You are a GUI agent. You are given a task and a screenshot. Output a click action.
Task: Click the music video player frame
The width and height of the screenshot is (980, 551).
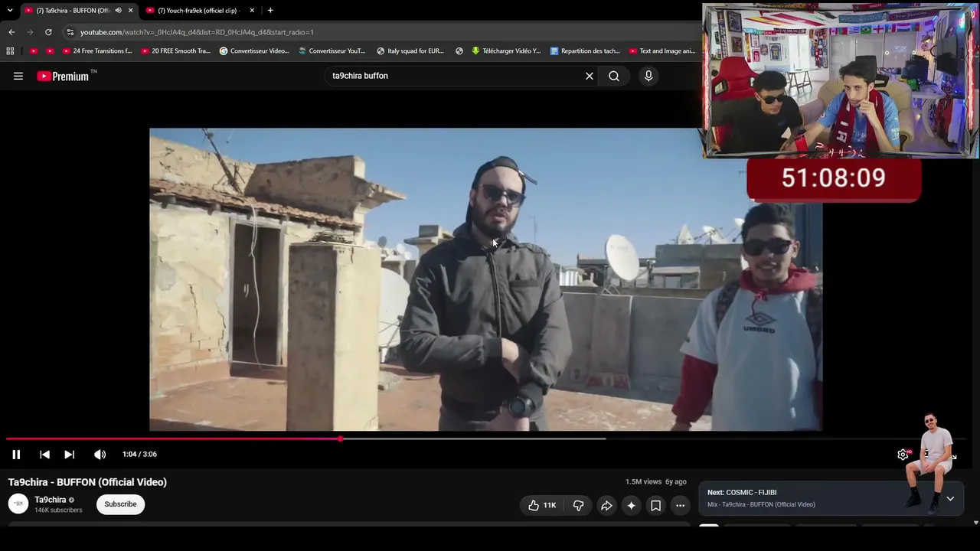(x=485, y=279)
